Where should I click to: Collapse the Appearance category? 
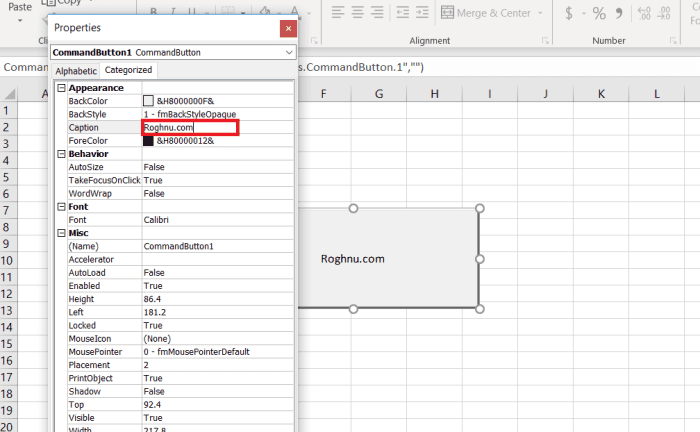[62, 88]
